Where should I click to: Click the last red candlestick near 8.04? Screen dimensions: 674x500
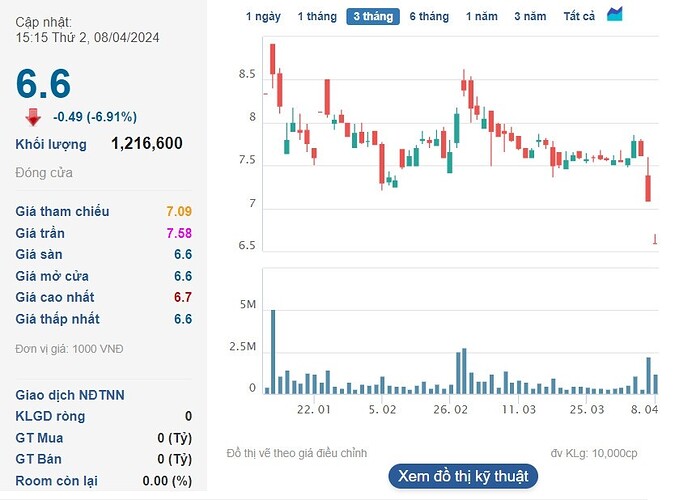pyautogui.click(x=655, y=239)
